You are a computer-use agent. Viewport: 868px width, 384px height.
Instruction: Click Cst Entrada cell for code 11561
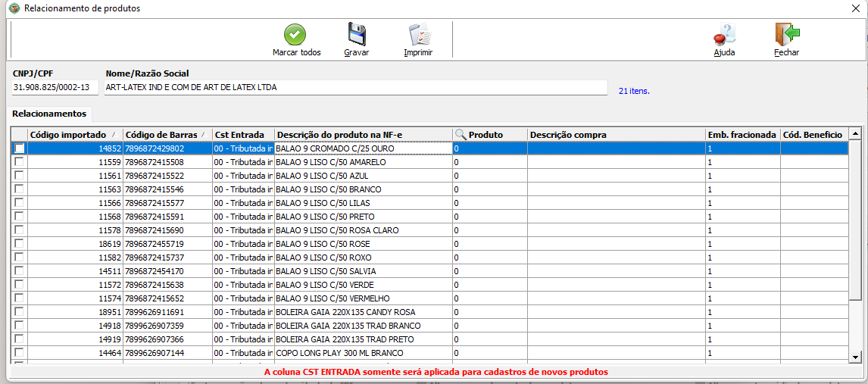(x=243, y=176)
